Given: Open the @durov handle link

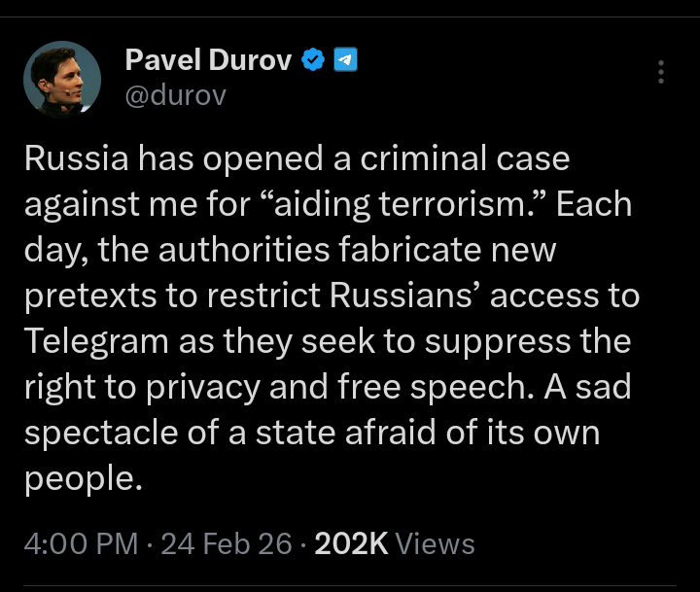Looking at the screenshot, I should pyautogui.click(x=175, y=95).
